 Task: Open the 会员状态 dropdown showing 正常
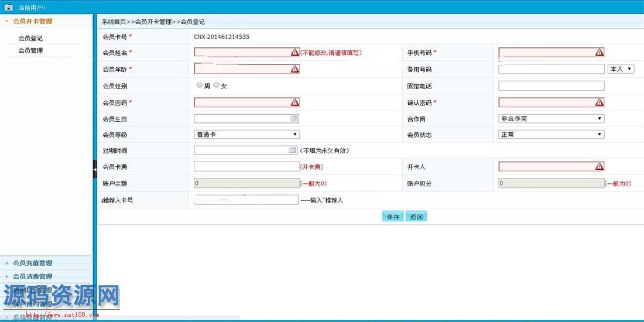tap(551, 134)
